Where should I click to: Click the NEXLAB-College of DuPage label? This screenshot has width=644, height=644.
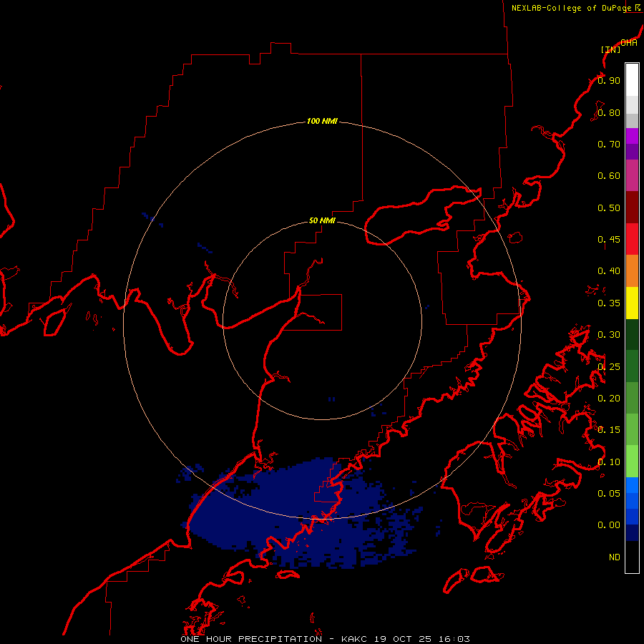pos(571,8)
